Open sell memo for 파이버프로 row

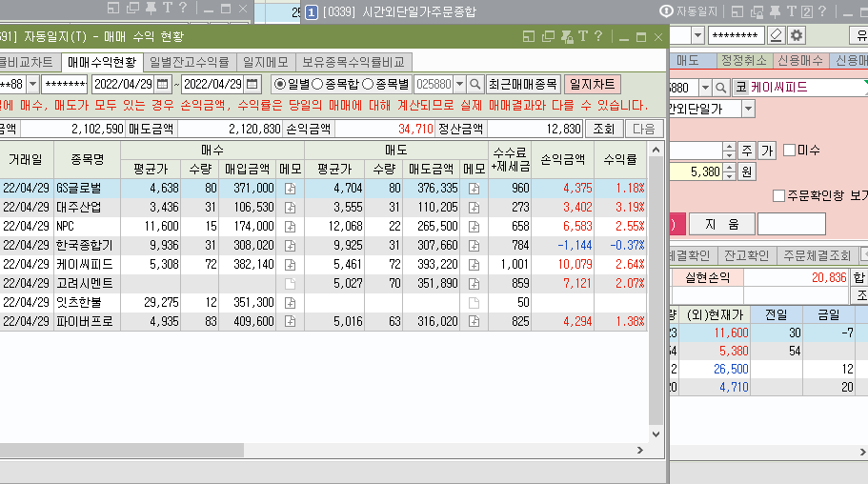tap(474, 322)
